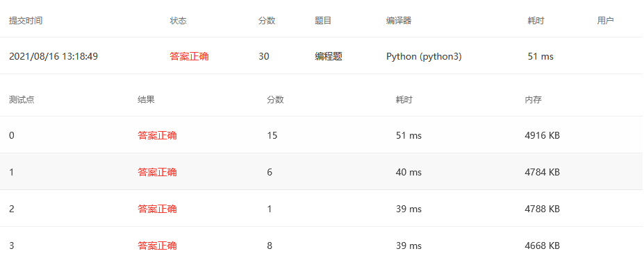The width and height of the screenshot is (644, 258).
Task: Click 答案正确 result for test point 1
Action: [157, 172]
